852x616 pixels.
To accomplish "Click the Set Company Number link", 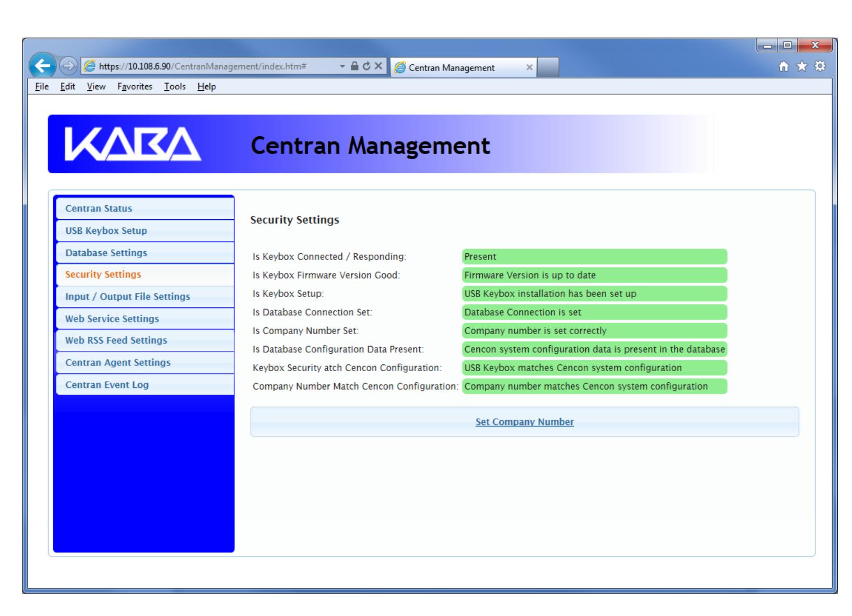I will tap(524, 422).
